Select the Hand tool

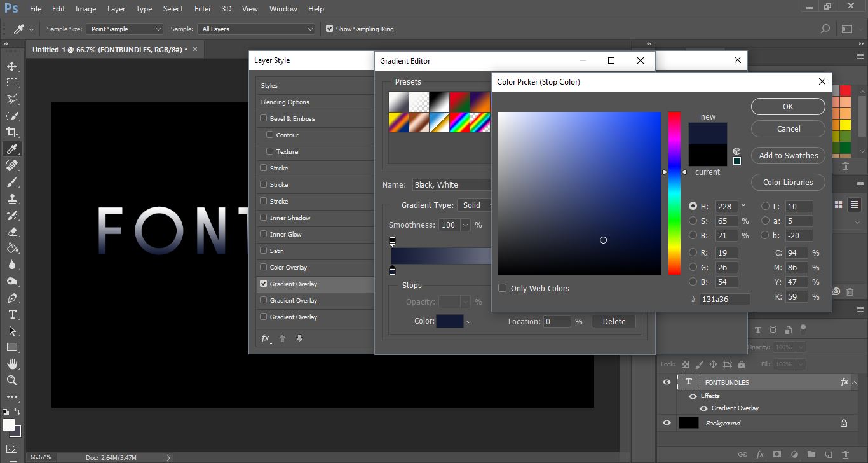click(12, 364)
